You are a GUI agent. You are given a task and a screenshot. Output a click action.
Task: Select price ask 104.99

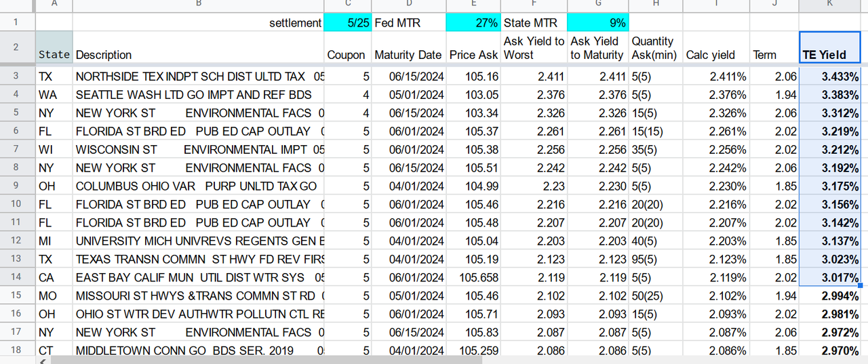pos(473,186)
